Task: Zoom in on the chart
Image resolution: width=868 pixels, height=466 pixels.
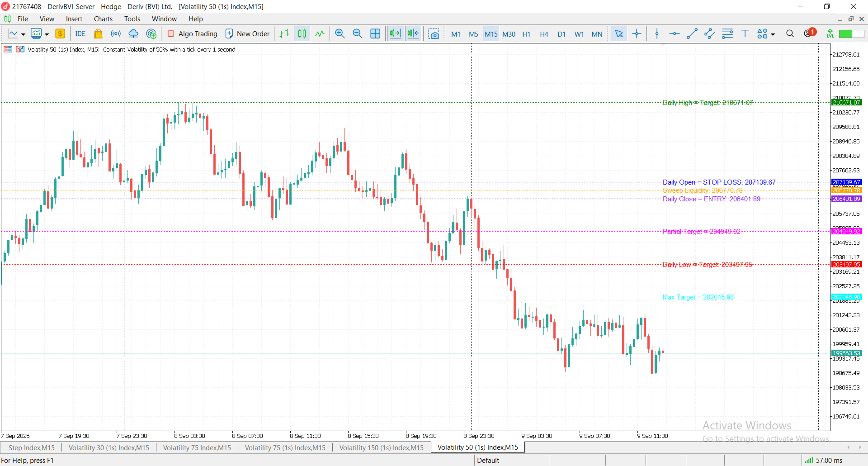Action: point(340,34)
